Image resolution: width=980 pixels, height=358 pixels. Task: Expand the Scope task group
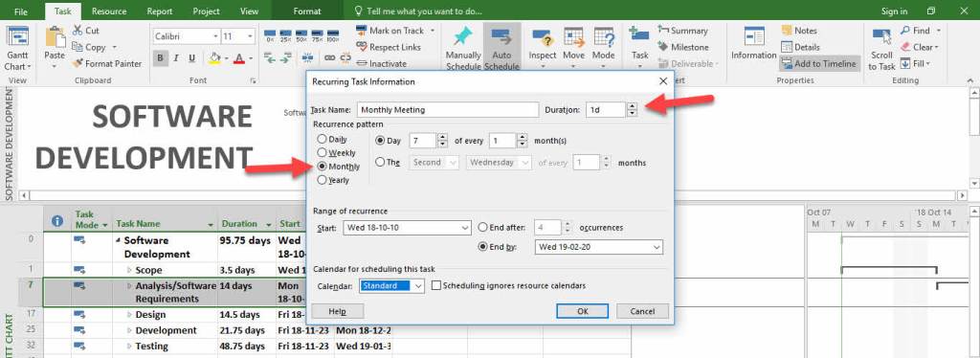click(129, 271)
